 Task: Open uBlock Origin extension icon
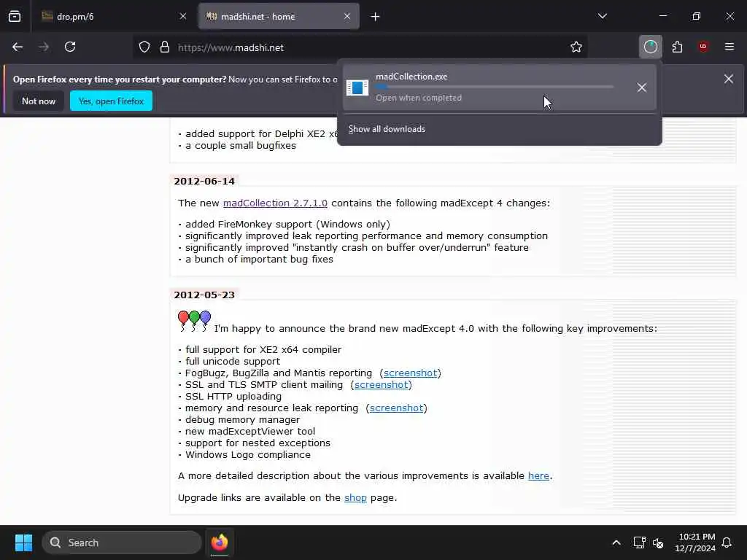(703, 47)
